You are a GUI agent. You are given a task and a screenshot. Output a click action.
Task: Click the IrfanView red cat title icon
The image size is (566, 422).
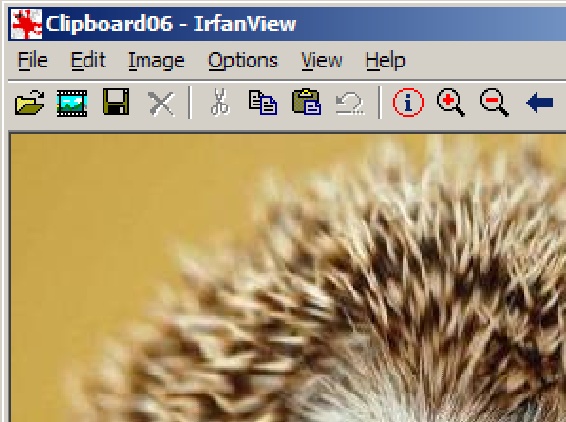[26, 24]
